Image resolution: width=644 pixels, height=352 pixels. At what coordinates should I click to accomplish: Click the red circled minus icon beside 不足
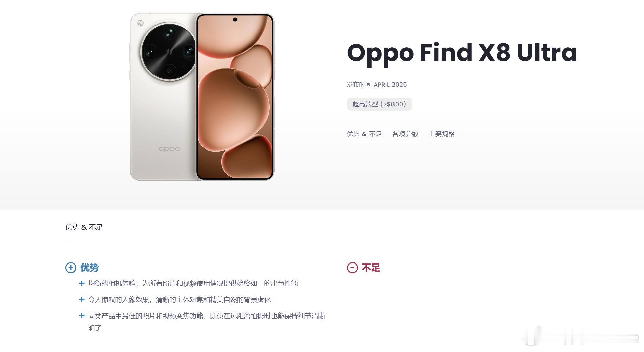(x=352, y=268)
